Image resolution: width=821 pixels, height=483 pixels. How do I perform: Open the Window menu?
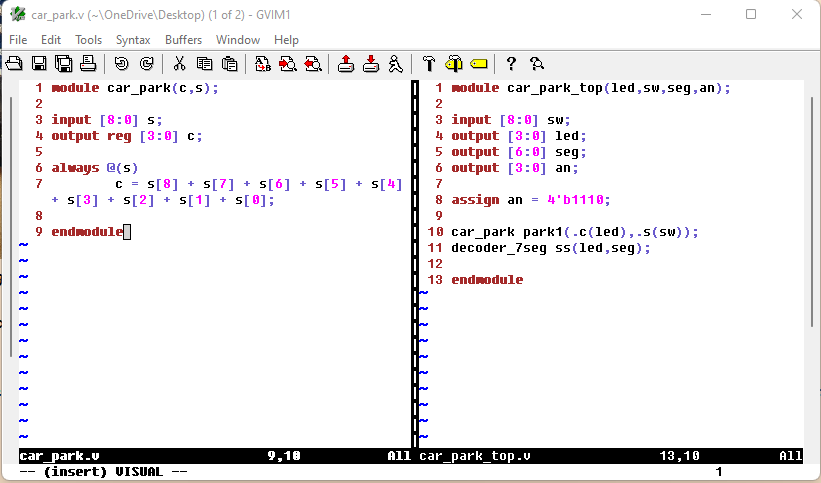coord(238,40)
